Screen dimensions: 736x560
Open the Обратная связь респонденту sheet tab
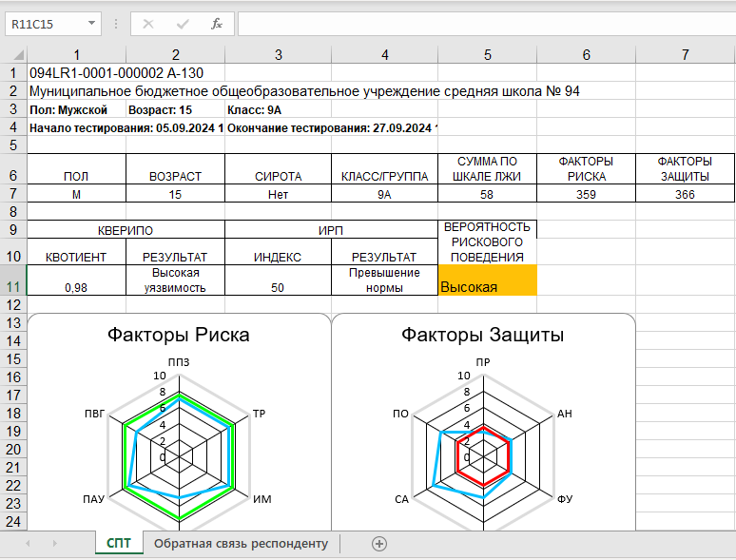point(241,544)
